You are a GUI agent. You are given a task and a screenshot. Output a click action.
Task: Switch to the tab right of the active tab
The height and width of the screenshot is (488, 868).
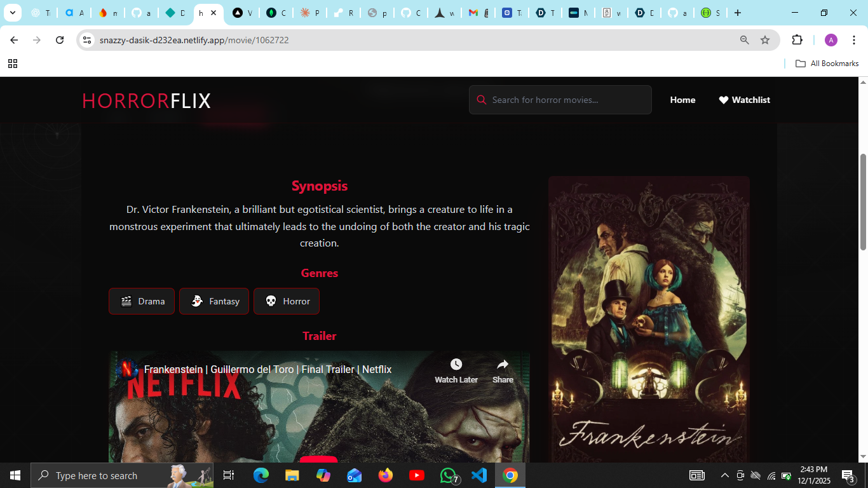click(242, 13)
